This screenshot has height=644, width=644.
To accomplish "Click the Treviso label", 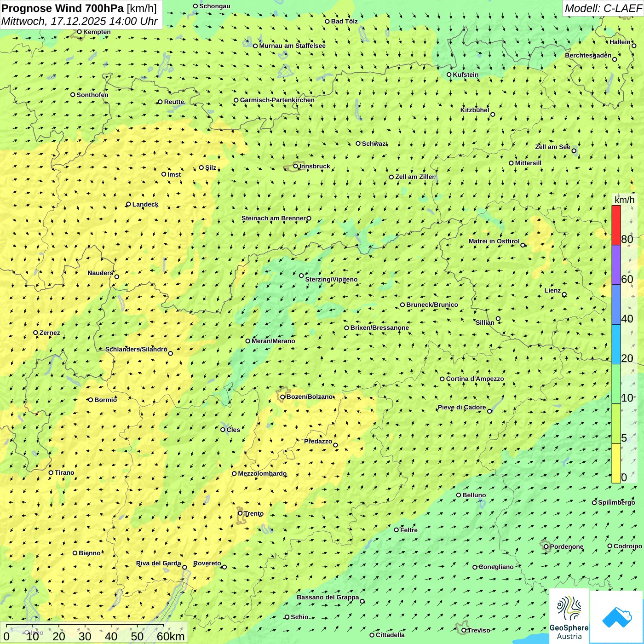I will click(x=478, y=630).
